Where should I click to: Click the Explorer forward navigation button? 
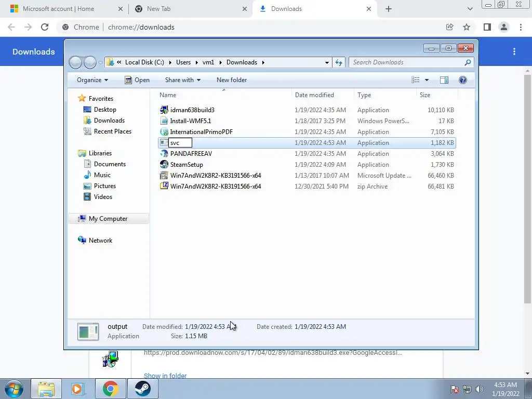90,62
